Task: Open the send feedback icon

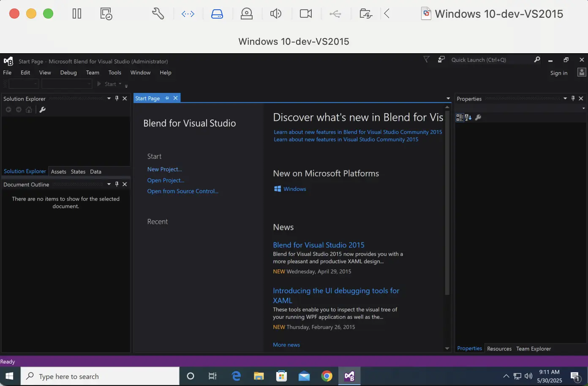Action: [441, 60]
